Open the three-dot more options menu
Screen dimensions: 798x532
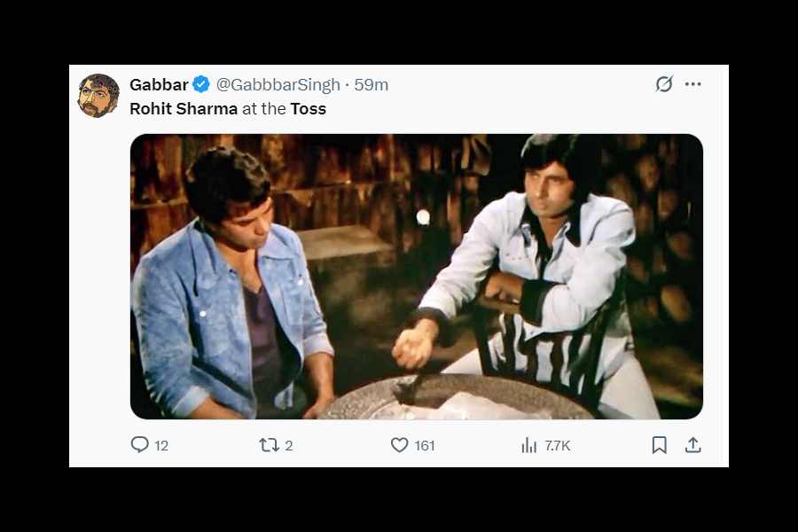[x=693, y=84]
